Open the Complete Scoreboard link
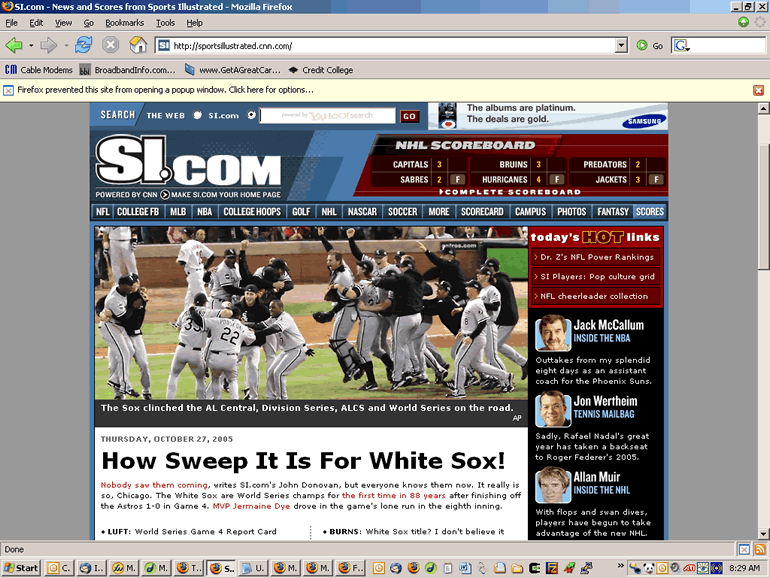The image size is (770, 578). point(510,192)
